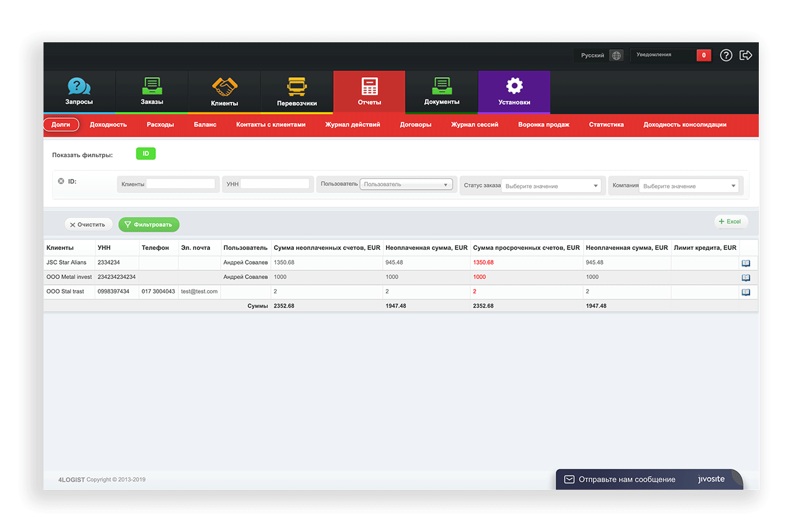
Task: Open the Пользователь dropdown
Action: click(x=406, y=185)
